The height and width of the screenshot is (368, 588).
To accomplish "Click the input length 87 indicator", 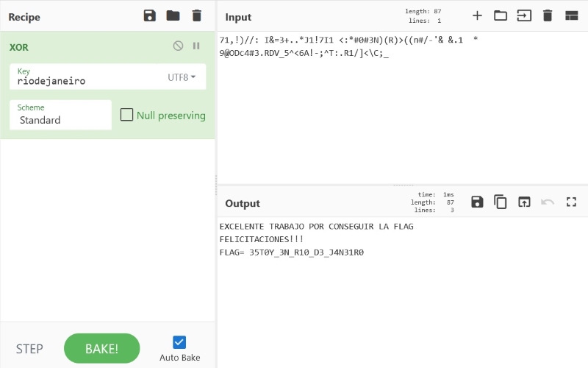I will (x=423, y=11).
